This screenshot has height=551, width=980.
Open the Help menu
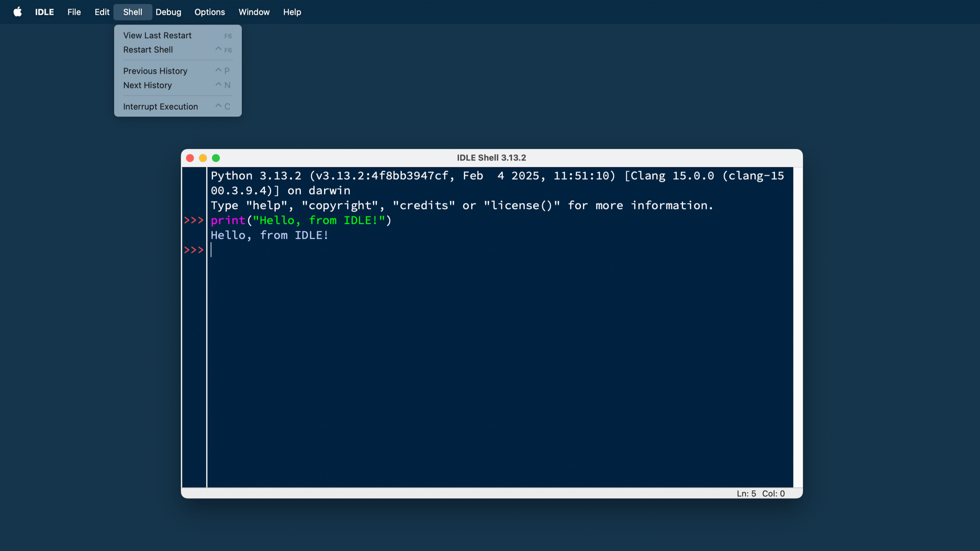pos(292,12)
